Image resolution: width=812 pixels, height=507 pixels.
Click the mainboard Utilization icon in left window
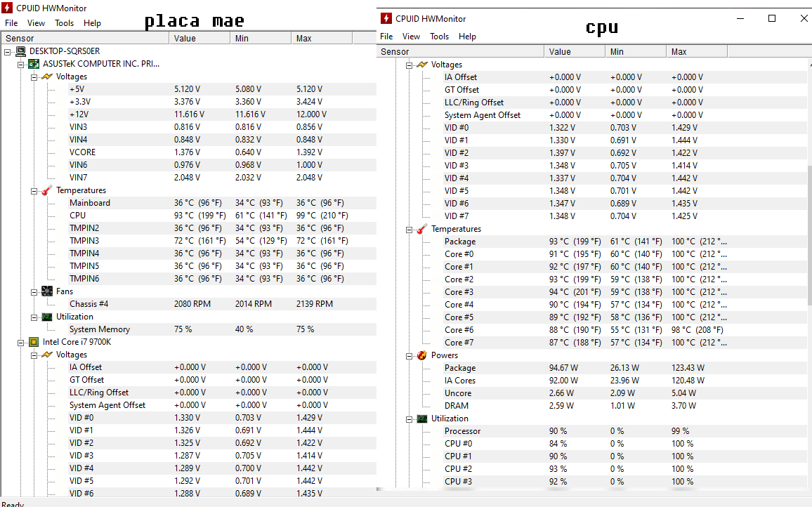(47, 317)
